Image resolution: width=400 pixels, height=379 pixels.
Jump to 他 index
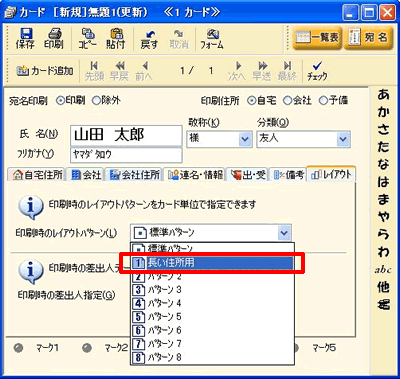pos(383,287)
